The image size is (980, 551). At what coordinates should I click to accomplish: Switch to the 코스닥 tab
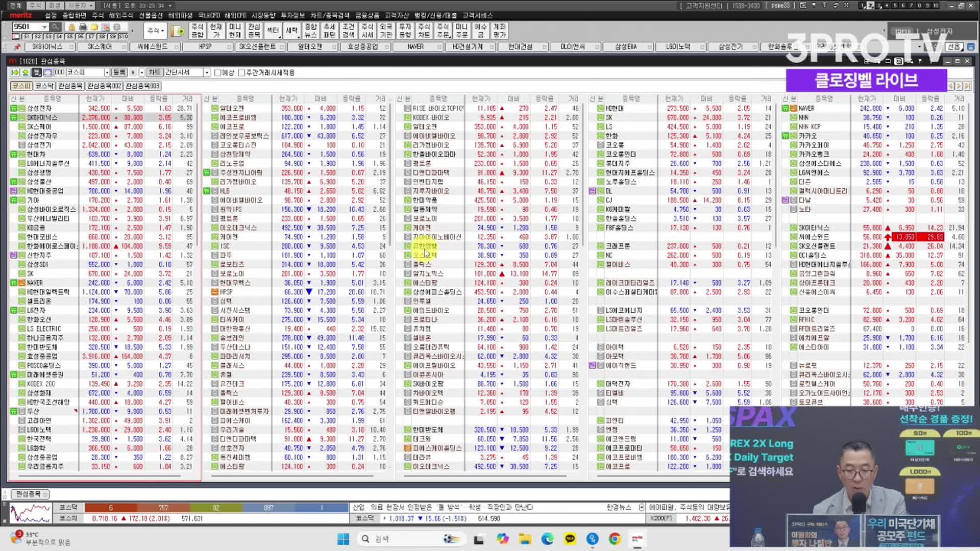(x=44, y=86)
